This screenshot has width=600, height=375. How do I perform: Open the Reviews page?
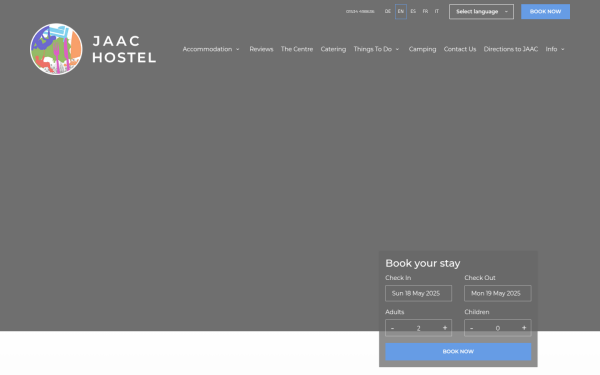261,49
